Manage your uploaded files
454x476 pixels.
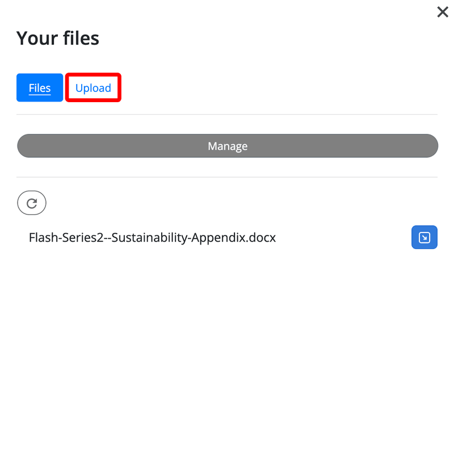228,146
